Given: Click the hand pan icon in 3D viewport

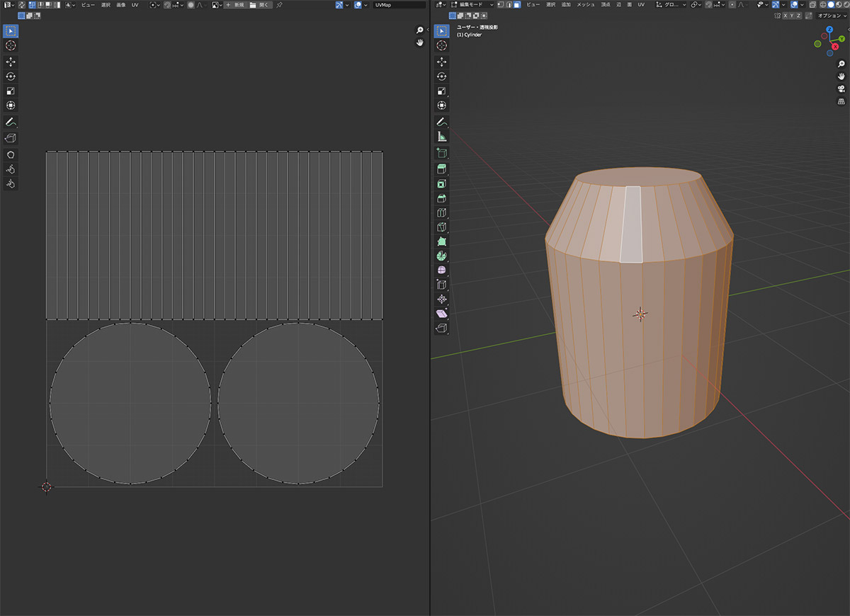Looking at the screenshot, I should tap(841, 76).
